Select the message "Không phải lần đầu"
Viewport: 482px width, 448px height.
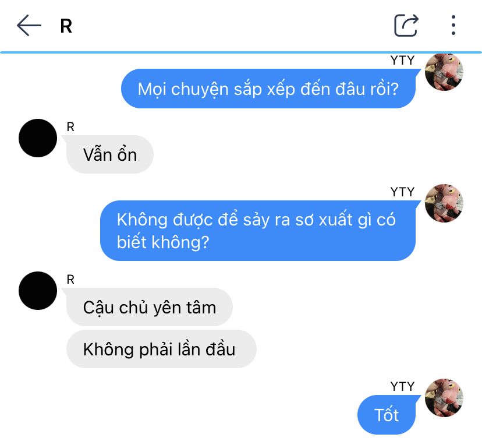click(161, 349)
